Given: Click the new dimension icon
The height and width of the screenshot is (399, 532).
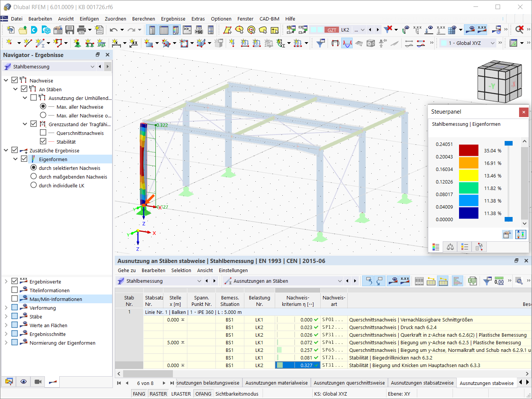Looking at the screenshot, I should pyautogui.click(x=117, y=43).
